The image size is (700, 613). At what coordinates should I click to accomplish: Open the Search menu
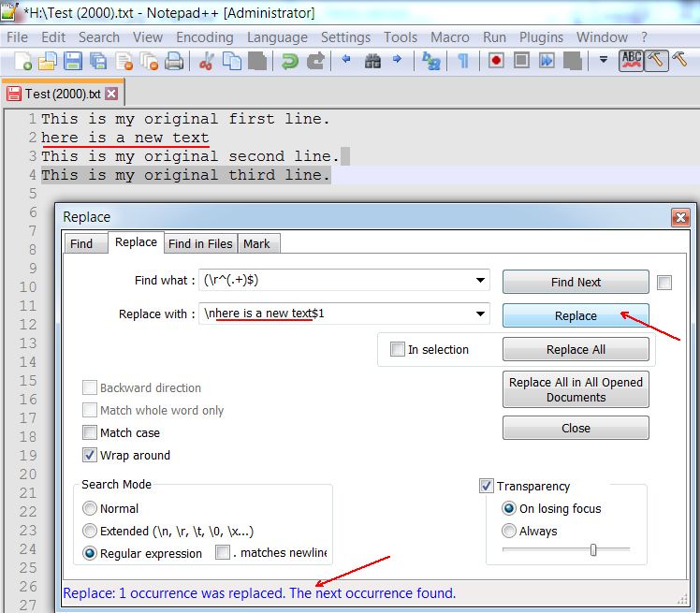click(99, 37)
